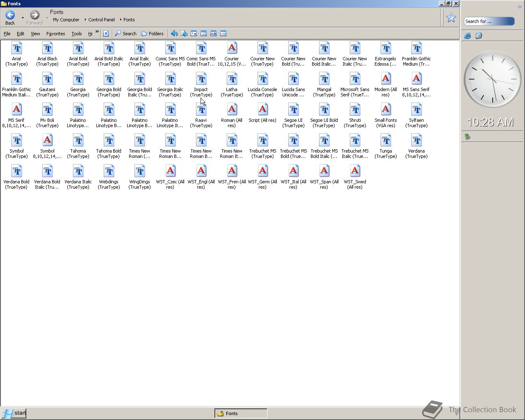Open the View menu
Viewport: 525px width, 420px height.
point(35,34)
